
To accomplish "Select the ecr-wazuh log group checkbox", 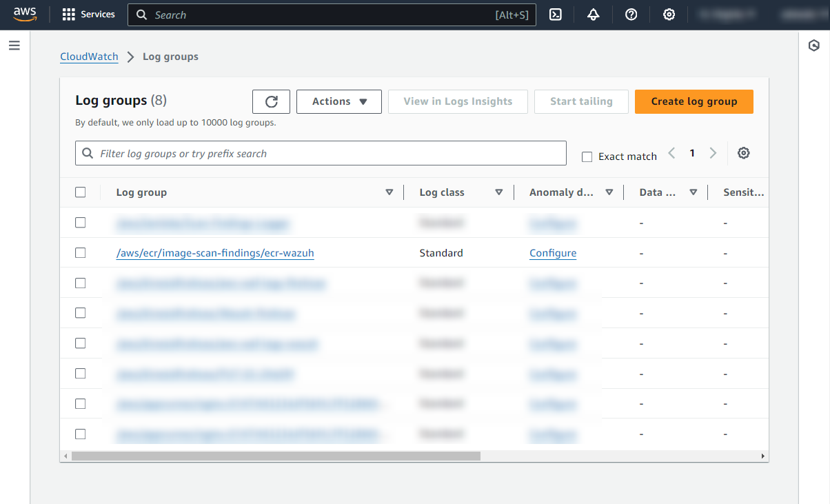I will coord(81,253).
